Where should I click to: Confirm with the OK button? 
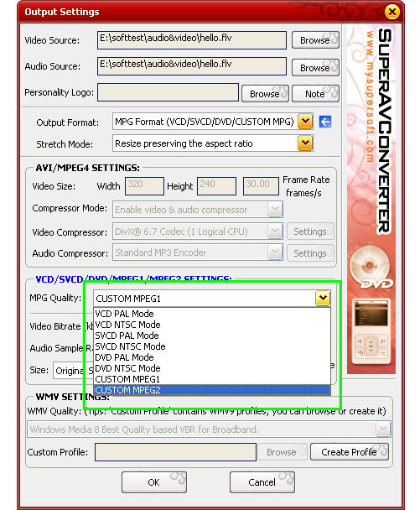pyautogui.click(x=154, y=482)
